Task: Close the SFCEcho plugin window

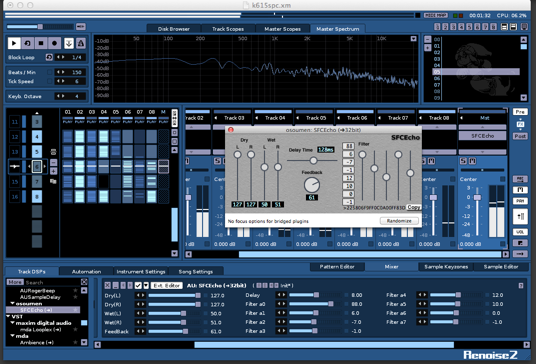Action: [231, 130]
